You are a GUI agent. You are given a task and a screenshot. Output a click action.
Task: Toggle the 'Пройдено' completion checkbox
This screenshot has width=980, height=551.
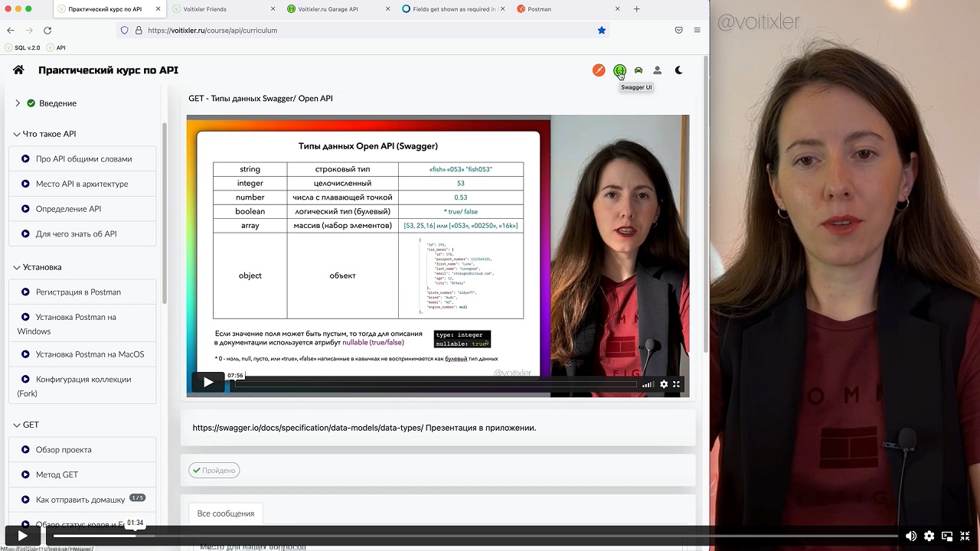point(214,471)
